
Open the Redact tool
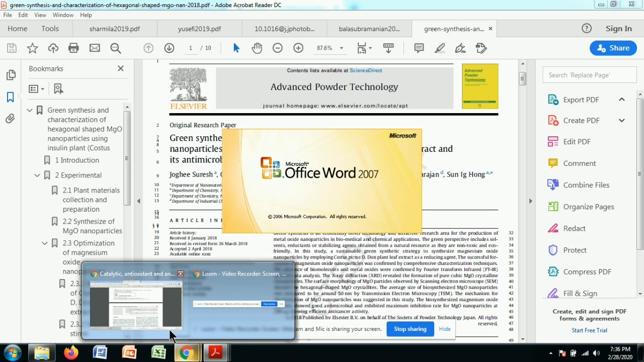(x=575, y=228)
